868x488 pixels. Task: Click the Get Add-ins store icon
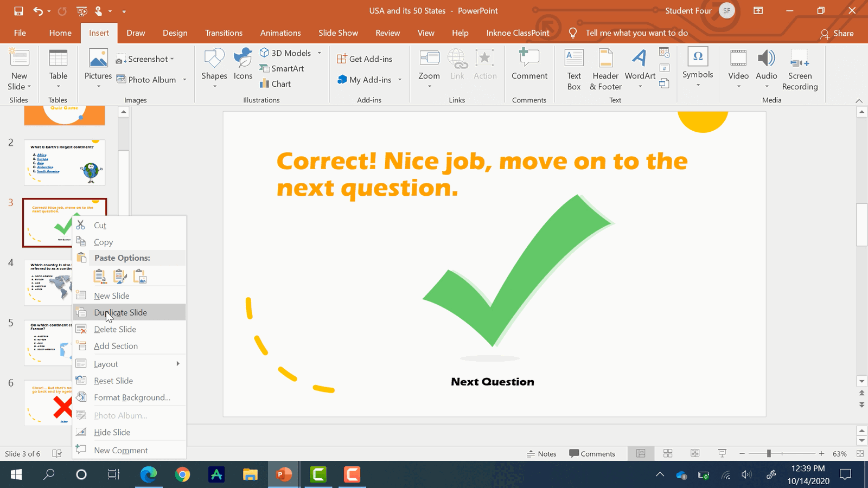tap(342, 59)
